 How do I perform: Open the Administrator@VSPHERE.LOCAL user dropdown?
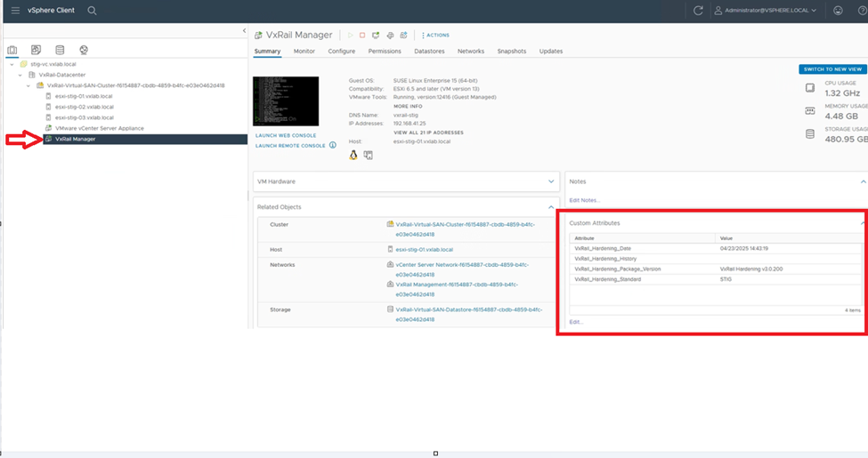click(766, 11)
